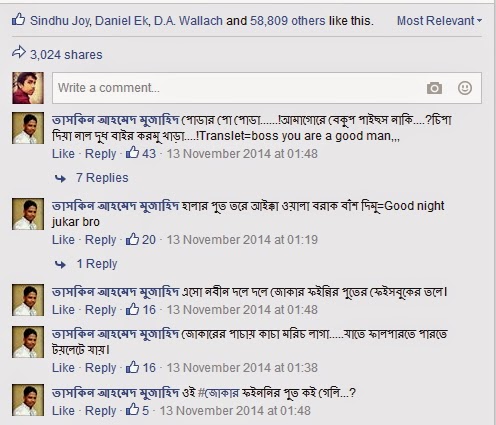Screen dimensions: 496x425
Task: Expand the 7 Replies thread
Action: 102,178
